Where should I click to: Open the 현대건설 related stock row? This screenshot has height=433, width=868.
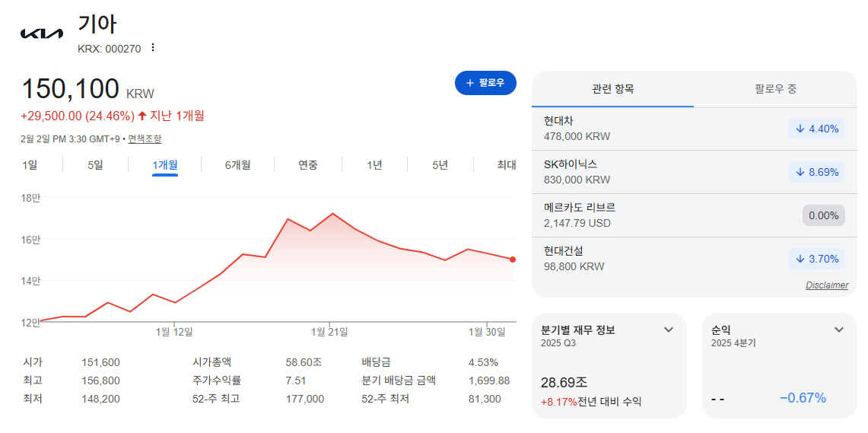(x=695, y=259)
